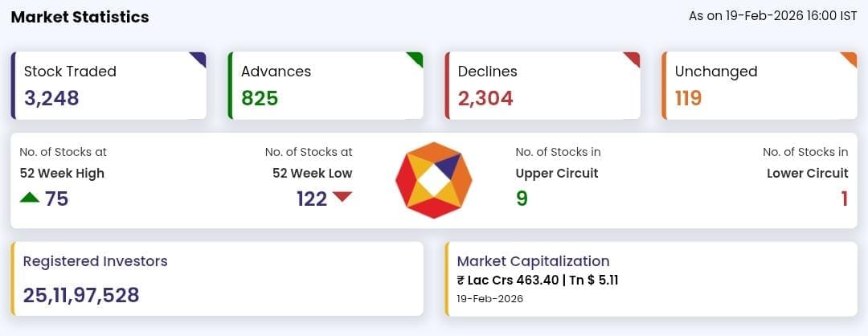This screenshot has width=868, height=336.
Task: Click the green corner marker on Advances
Action: click(x=416, y=59)
